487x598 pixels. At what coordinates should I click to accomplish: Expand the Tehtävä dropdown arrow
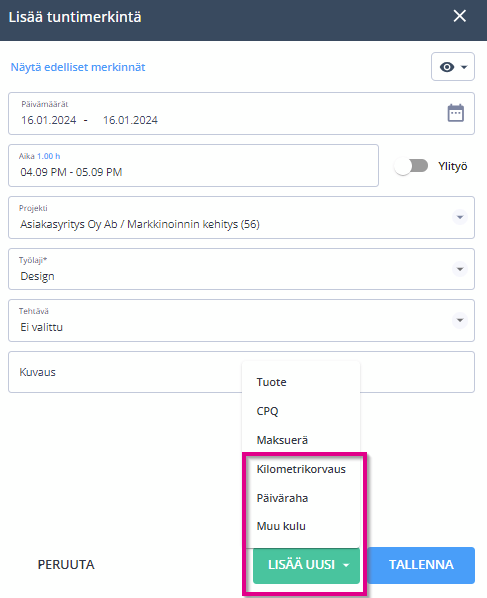tap(460, 320)
